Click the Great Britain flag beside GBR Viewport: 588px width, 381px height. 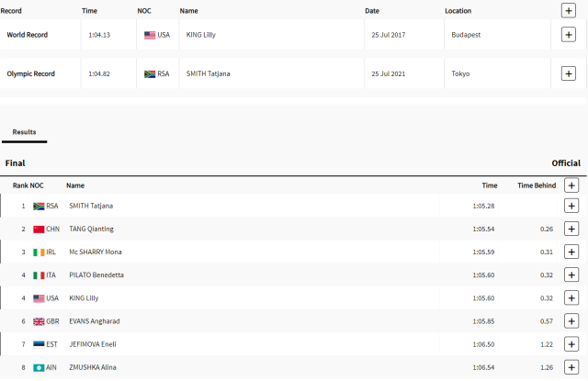click(x=39, y=321)
